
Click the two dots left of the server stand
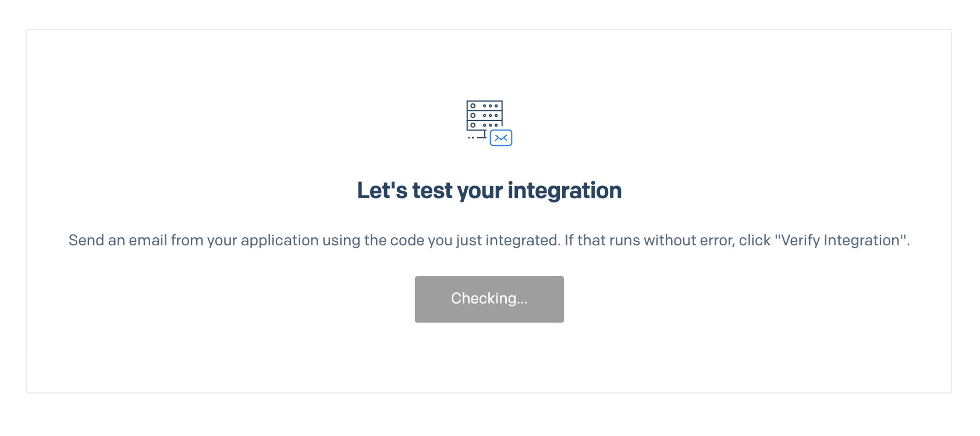click(x=471, y=138)
